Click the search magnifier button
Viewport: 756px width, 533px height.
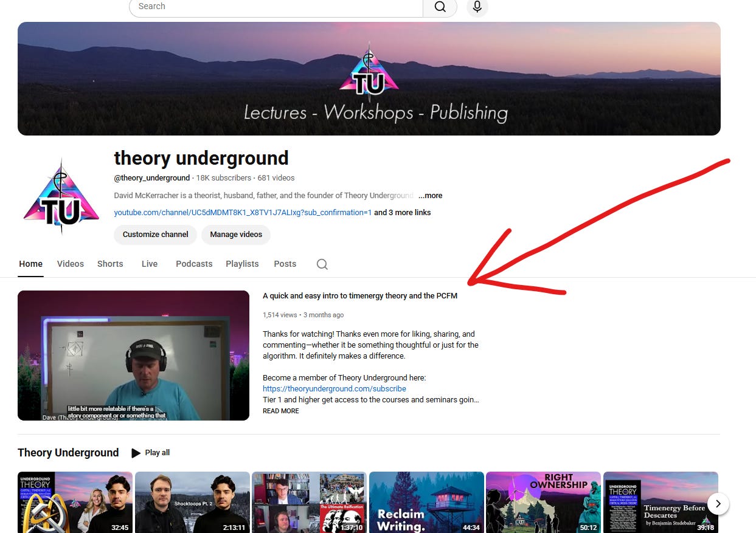(440, 7)
